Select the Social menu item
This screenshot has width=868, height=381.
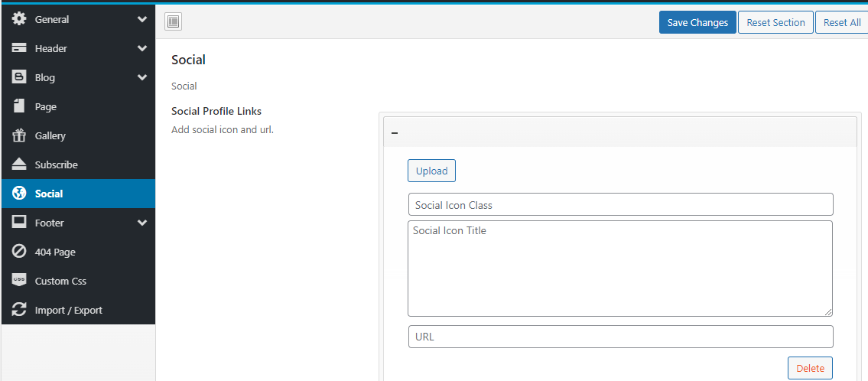pos(49,194)
